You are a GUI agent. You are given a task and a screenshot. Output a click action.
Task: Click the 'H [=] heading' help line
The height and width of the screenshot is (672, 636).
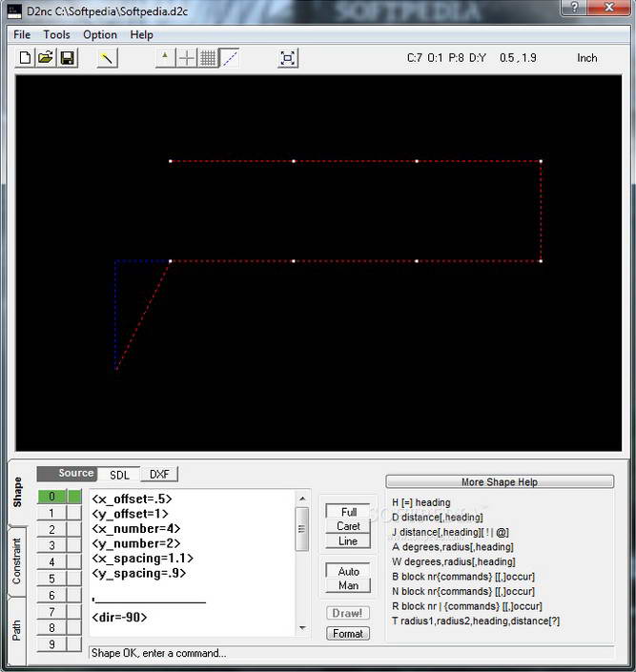click(x=421, y=502)
